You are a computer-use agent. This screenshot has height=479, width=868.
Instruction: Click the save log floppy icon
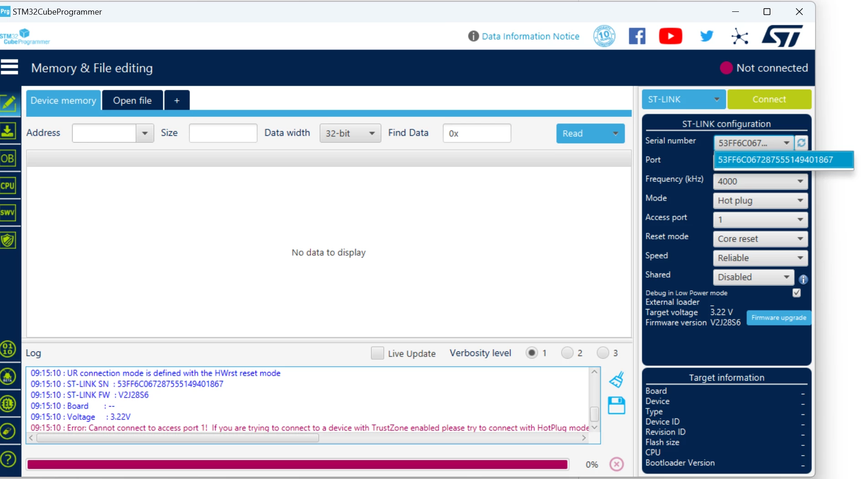[x=616, y=405]
